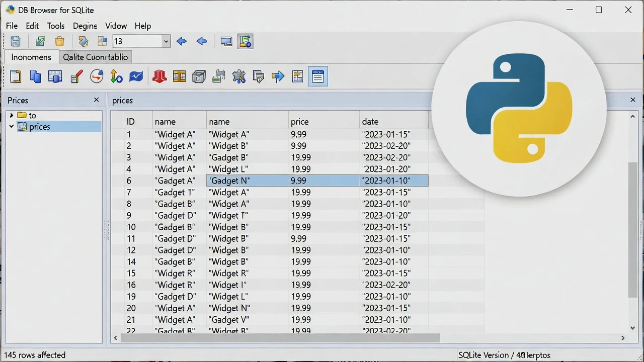
Task: Open the Help menu
Action: [142, 26]
